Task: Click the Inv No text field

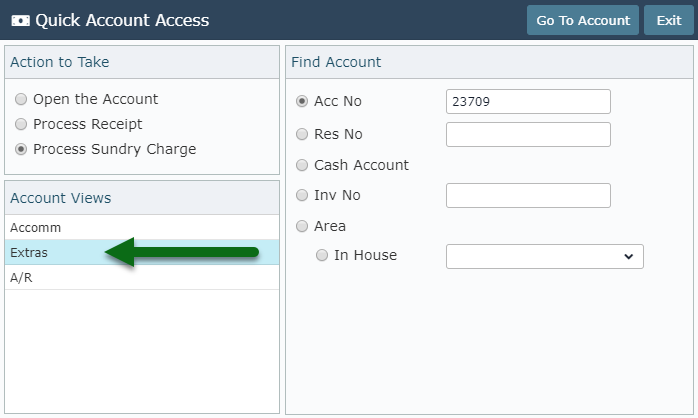Action: pos(528,195)
